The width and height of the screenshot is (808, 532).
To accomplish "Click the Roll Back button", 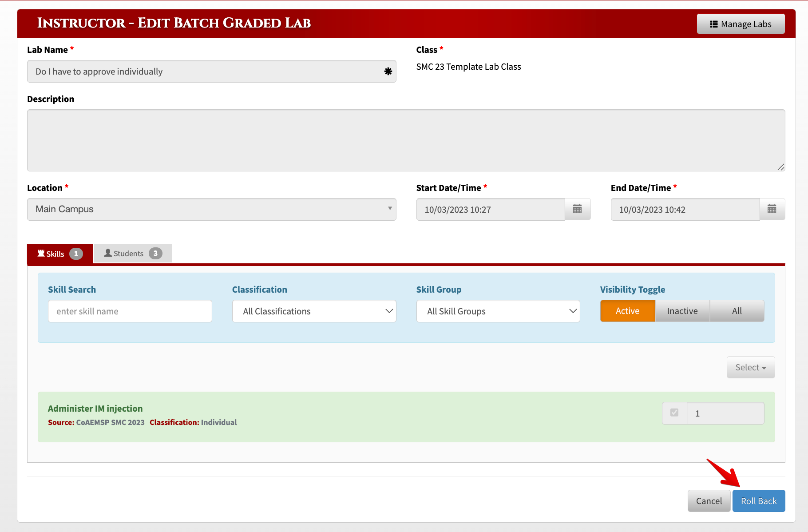I will pos(758,501).
